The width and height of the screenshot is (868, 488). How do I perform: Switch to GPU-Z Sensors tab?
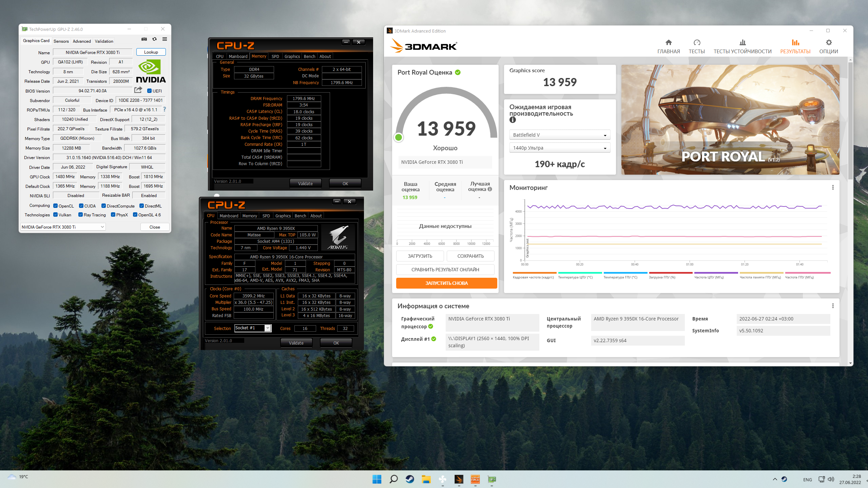(61, 41)
